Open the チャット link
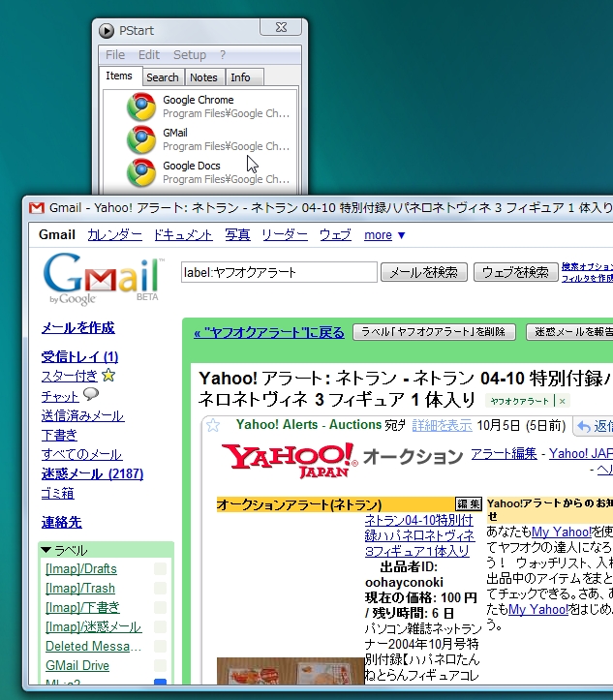 pyautogui.click(x=60, y=396)
